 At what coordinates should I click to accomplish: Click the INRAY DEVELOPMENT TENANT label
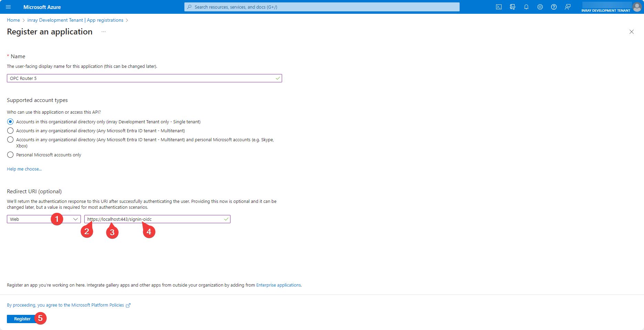[606, 10]
